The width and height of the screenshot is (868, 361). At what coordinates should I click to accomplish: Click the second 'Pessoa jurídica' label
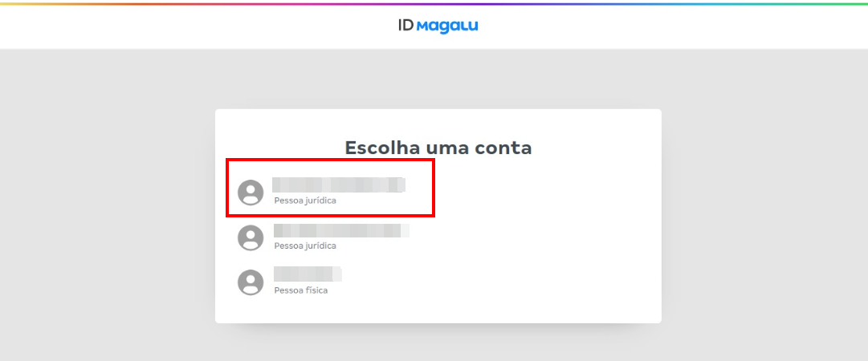tap(305, 245)
